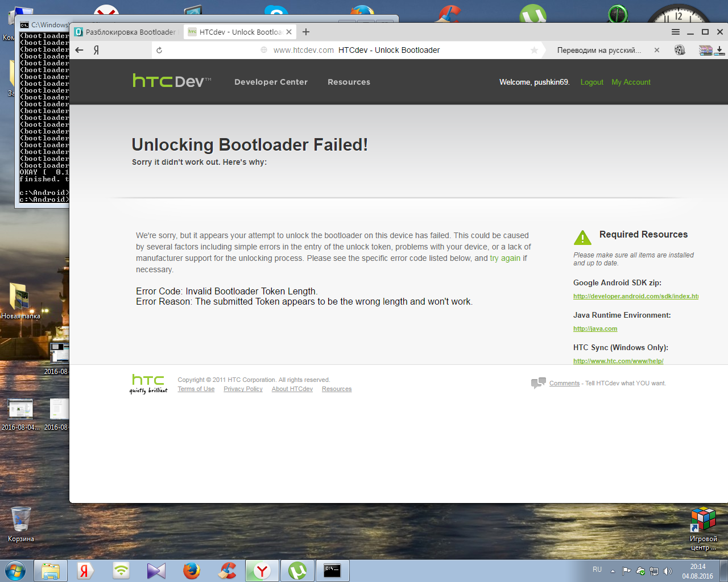Launch Yandex from the taskbar Я icon
This screenshot has height=582, width=728.
pos(85,571)
